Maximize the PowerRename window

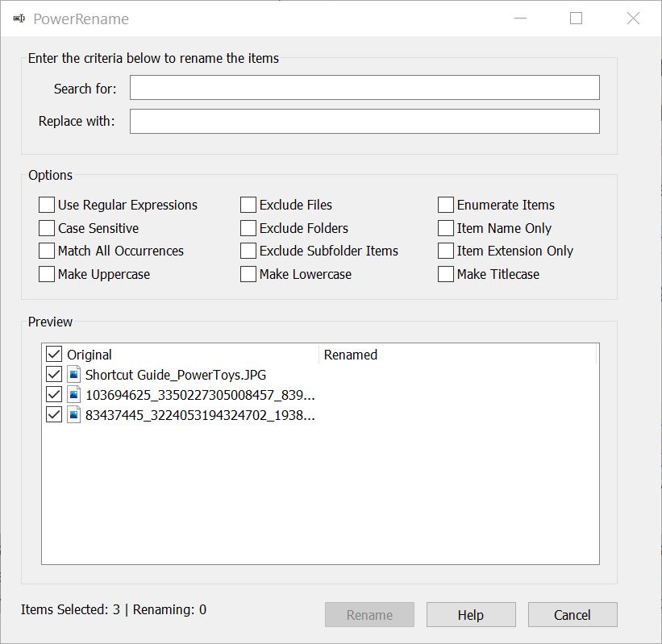point(577,19)
